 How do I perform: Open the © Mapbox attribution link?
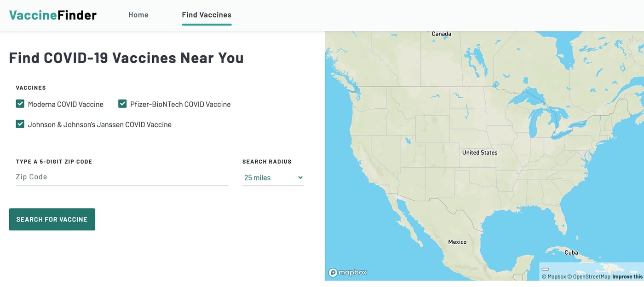pyautogui.click(x=554, y=276)
